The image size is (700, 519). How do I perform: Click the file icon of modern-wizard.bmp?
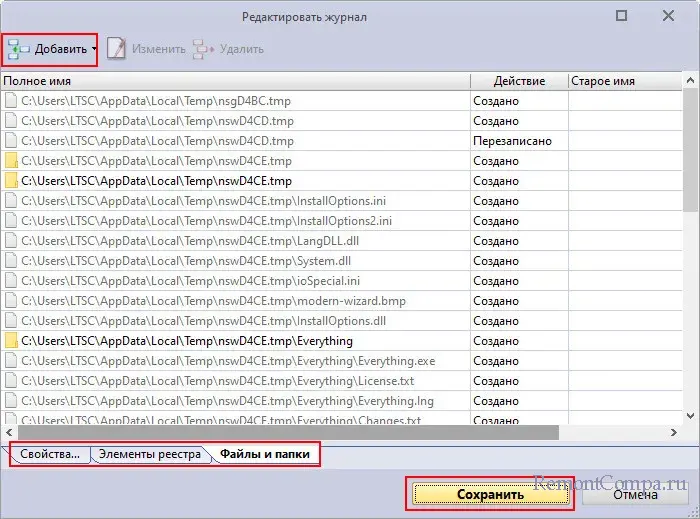(x=11, y=301)
